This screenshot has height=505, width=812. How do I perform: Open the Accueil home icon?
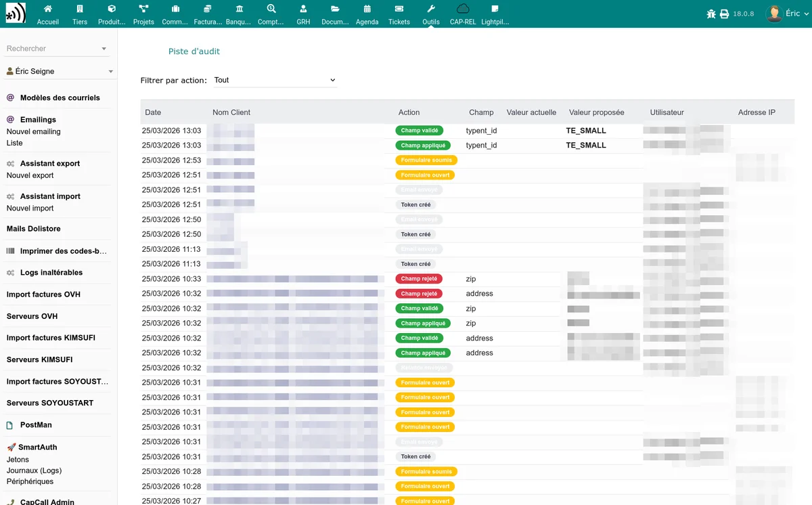coord(47,9)
